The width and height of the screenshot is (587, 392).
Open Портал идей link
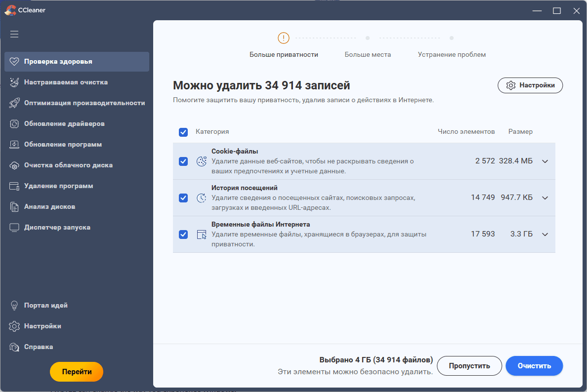point(77,306)
